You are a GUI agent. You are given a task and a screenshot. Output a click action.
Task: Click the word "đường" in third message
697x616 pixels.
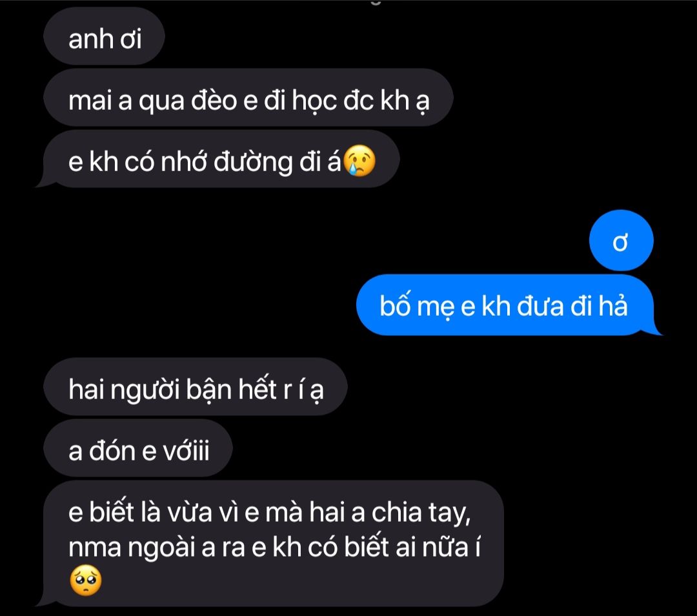254,162
